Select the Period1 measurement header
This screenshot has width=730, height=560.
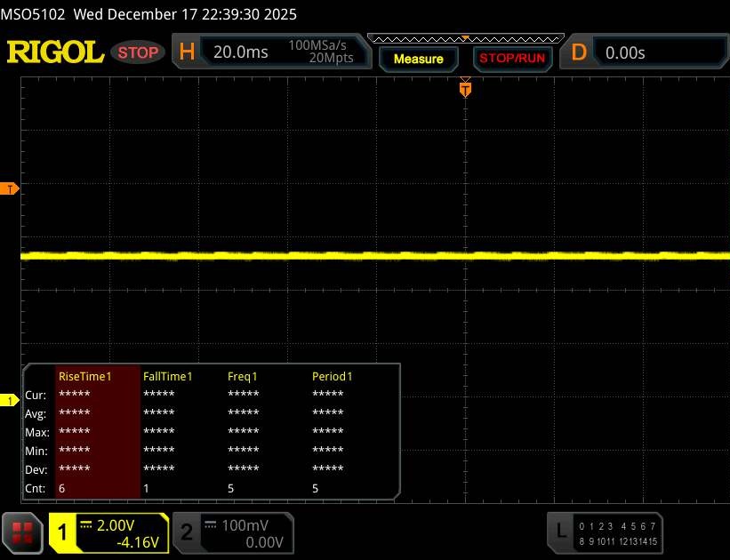tap(332, 377)
